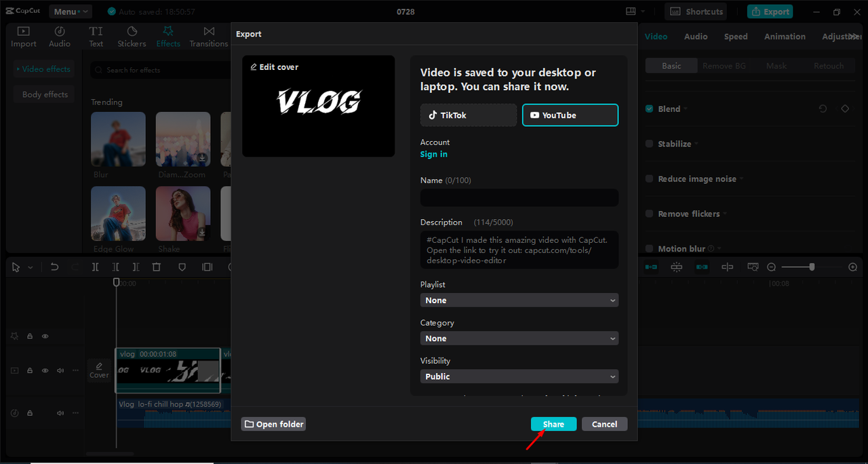
Task: Expand the Reduce image noise arrow
Action: [x=741, y=179]
